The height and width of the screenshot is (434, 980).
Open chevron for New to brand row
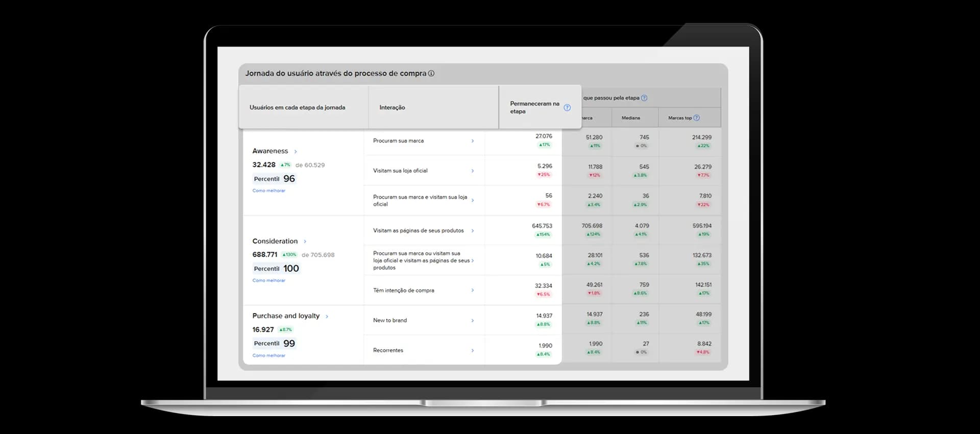click(x=473, y=321)
